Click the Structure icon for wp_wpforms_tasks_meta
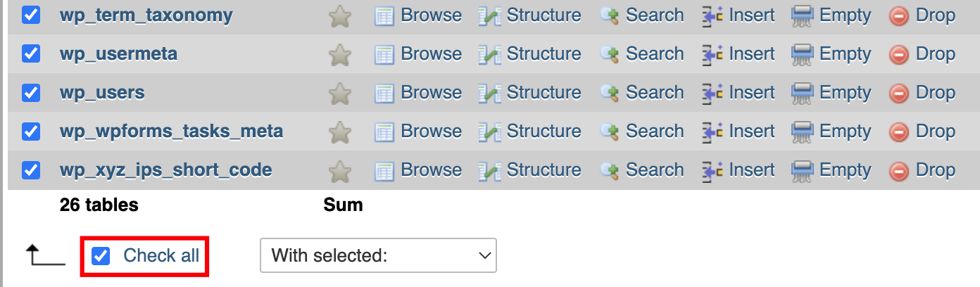The image size is (980, 287). [489, 132]
